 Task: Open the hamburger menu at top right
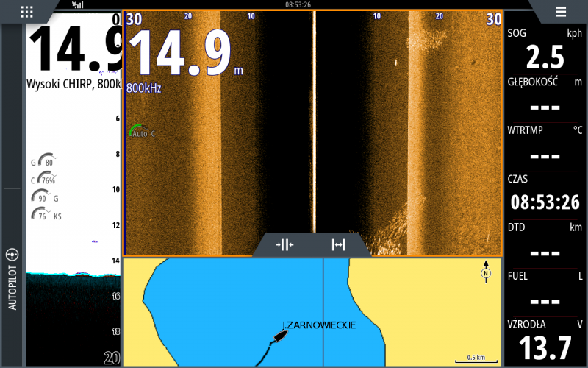tap(561, 11)
